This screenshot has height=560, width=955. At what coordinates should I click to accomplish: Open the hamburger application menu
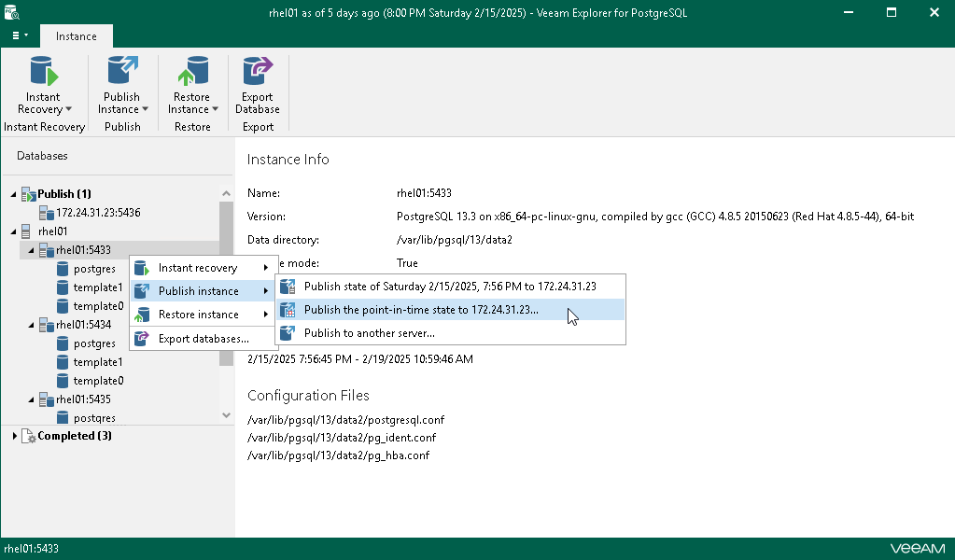pos(20,35)
